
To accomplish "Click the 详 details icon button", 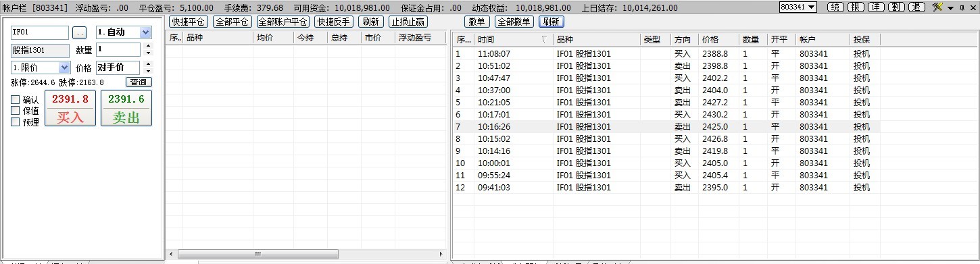I will pos(877,7).
